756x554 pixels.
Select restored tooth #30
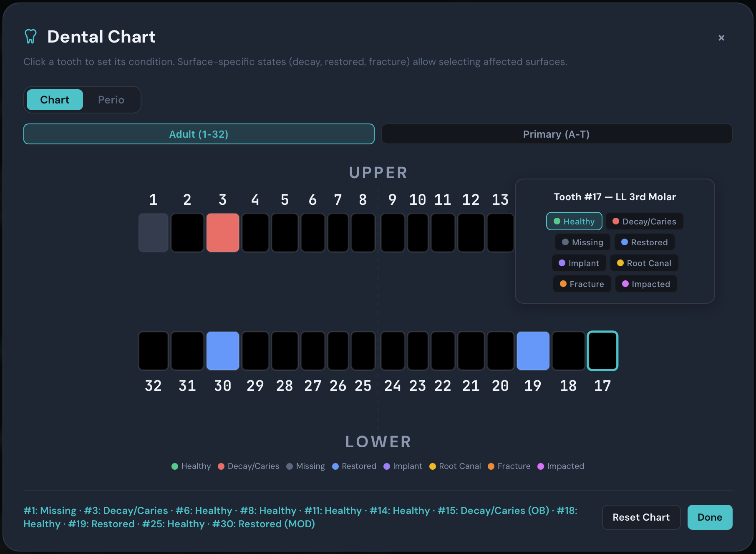(223, 350)
